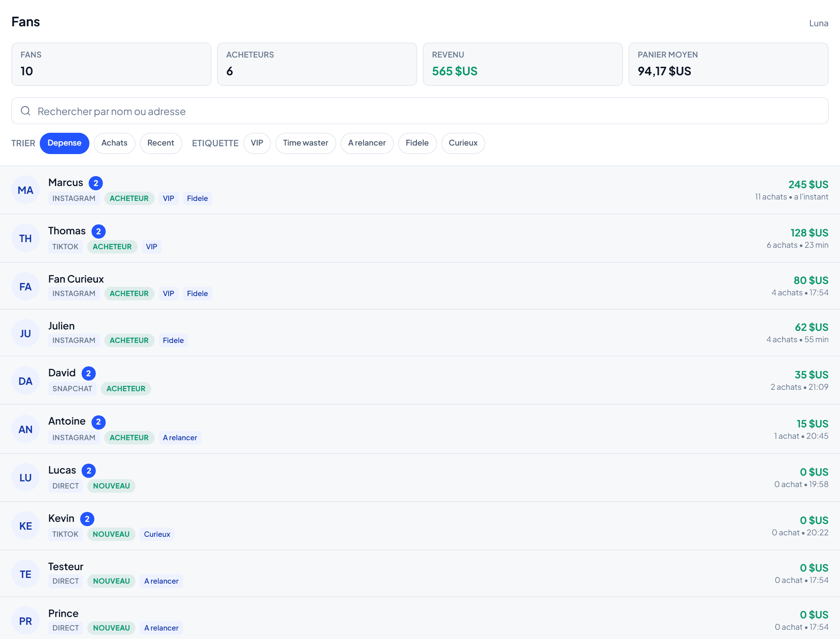Click the Fans count stat card
The image size is (840, 639).
point(111,64)
